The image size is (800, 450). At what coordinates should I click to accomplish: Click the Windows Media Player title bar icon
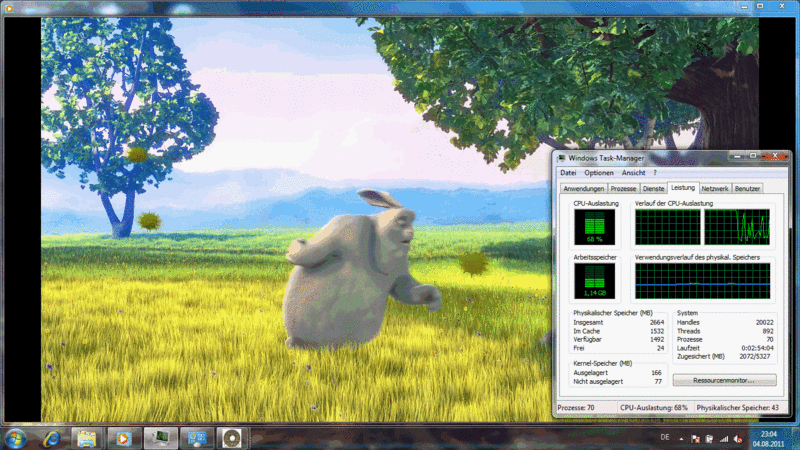pyautogui.click(x=9, y=7)
